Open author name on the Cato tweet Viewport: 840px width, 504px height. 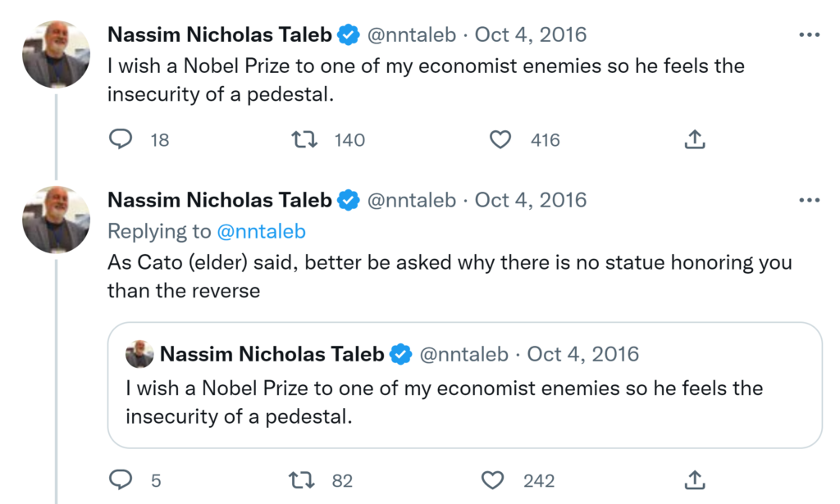(220, 200)
